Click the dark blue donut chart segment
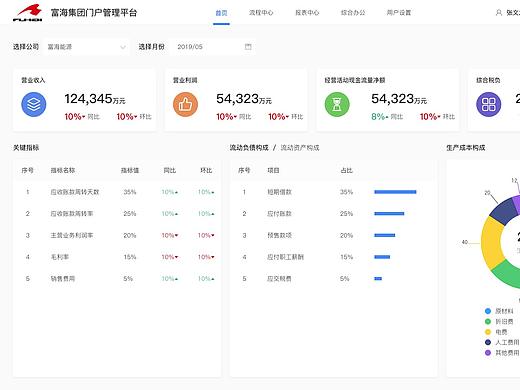 (x=504, y=210)
